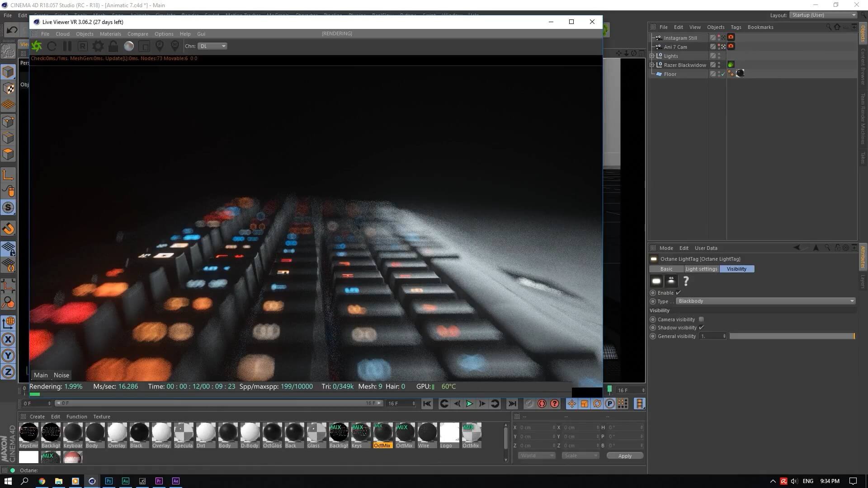
Task: Click the Octane send scene icon
Action: [37, 46]
